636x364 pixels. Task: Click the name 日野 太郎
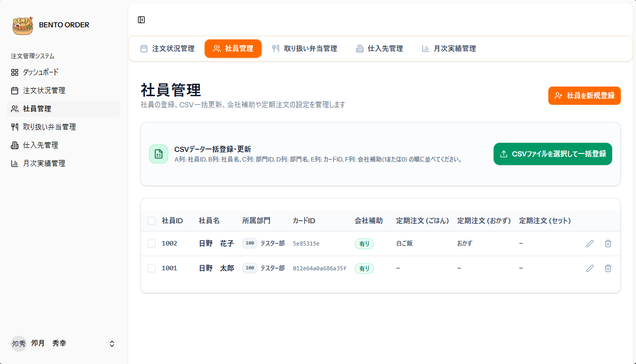216,268
